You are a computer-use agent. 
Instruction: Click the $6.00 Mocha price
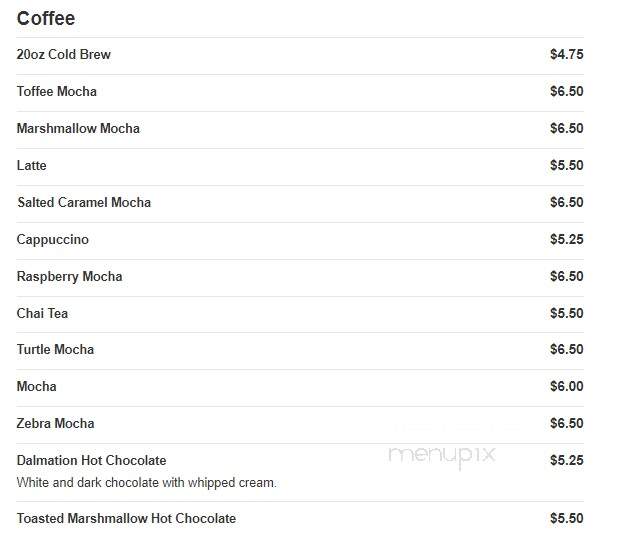(x=567, y=386)
